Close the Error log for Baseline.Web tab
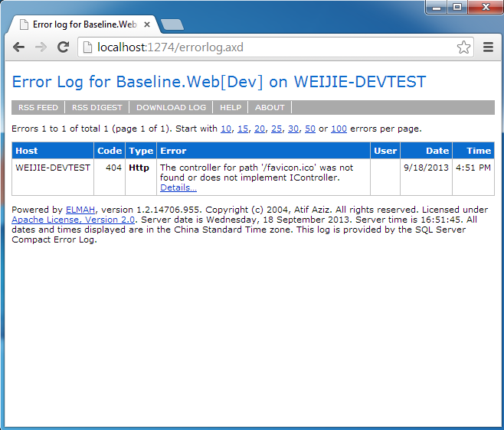504x430 pixels. click(147, 24)
